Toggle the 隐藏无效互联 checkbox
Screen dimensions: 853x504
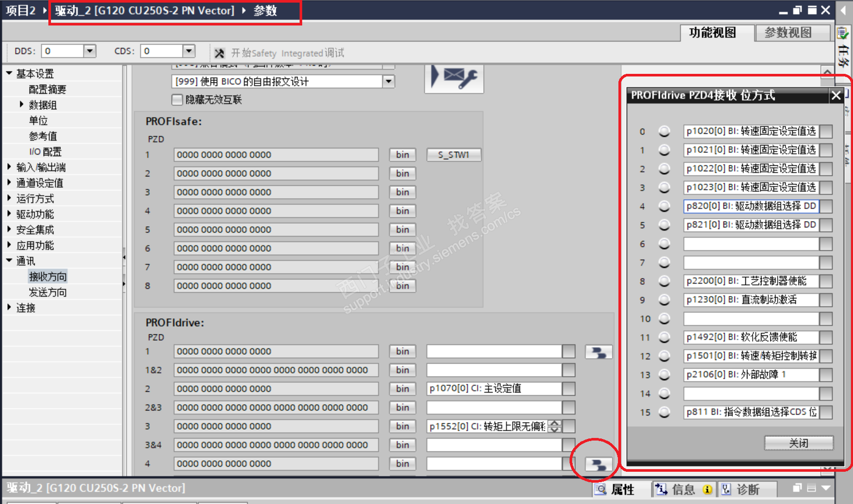click(177, 99)
